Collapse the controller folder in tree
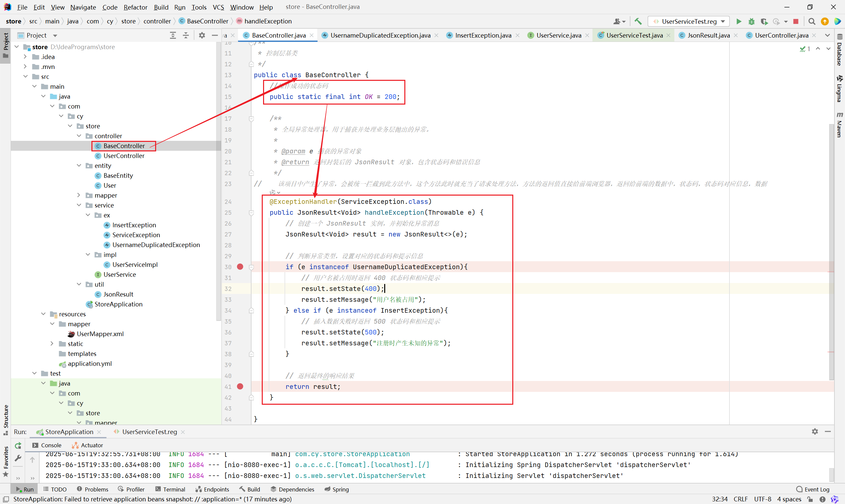 pos(79,136)
